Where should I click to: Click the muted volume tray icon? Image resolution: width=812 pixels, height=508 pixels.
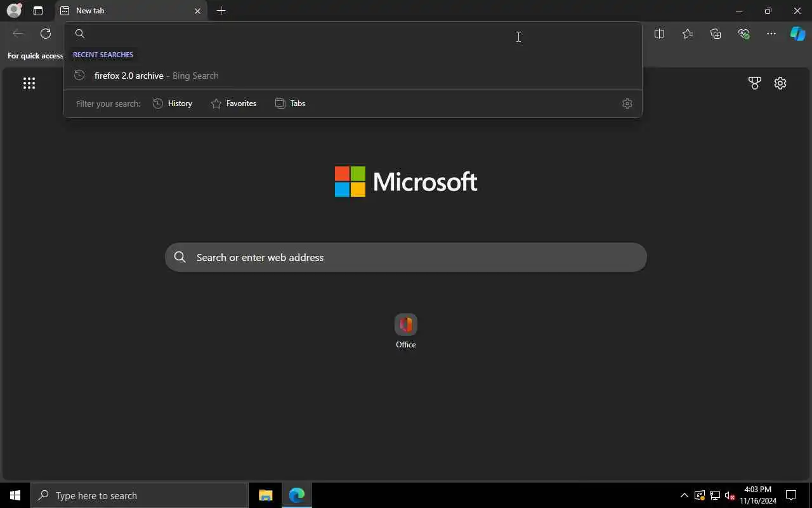coord(730,495)
